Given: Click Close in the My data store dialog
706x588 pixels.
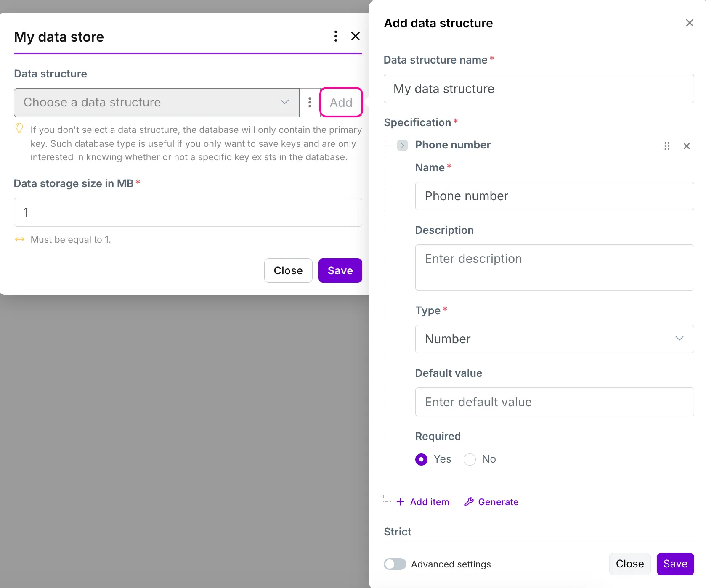Looking at the screenshot, I should (288, 270).
